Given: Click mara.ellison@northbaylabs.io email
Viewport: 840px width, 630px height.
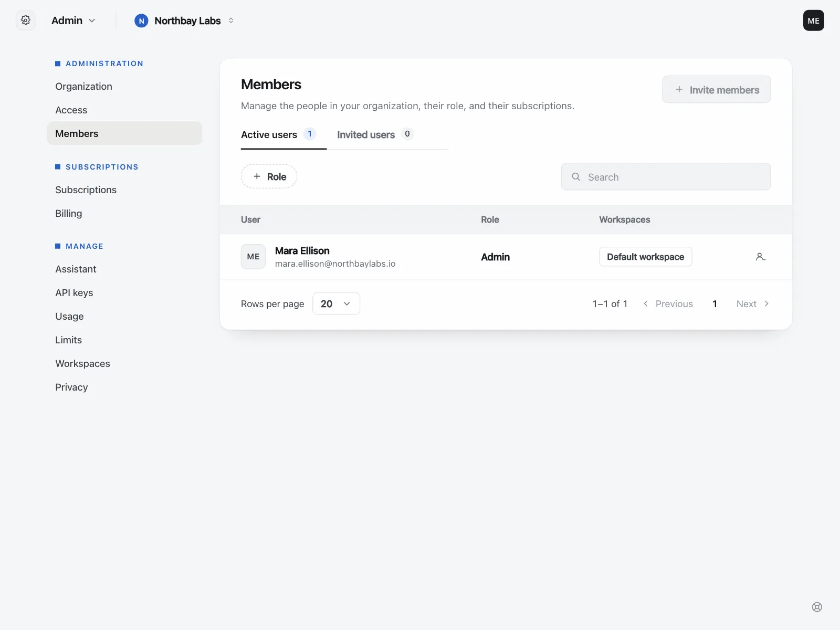Looking at the screenshot, I should [335, 264].
